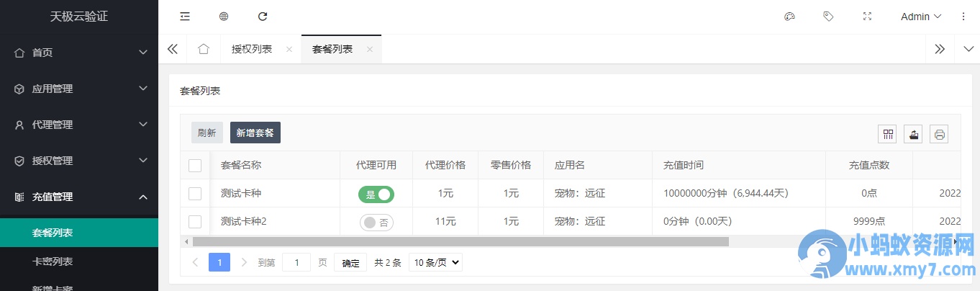Switch to the 授权列表 tab
This screenshot has width=980, height=291.
pyautogui.click(x=252, y=49)
